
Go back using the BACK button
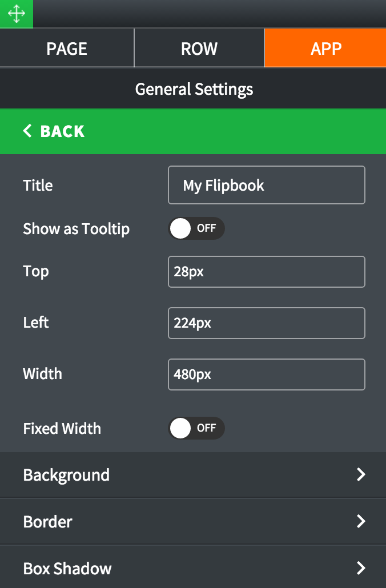193,131
